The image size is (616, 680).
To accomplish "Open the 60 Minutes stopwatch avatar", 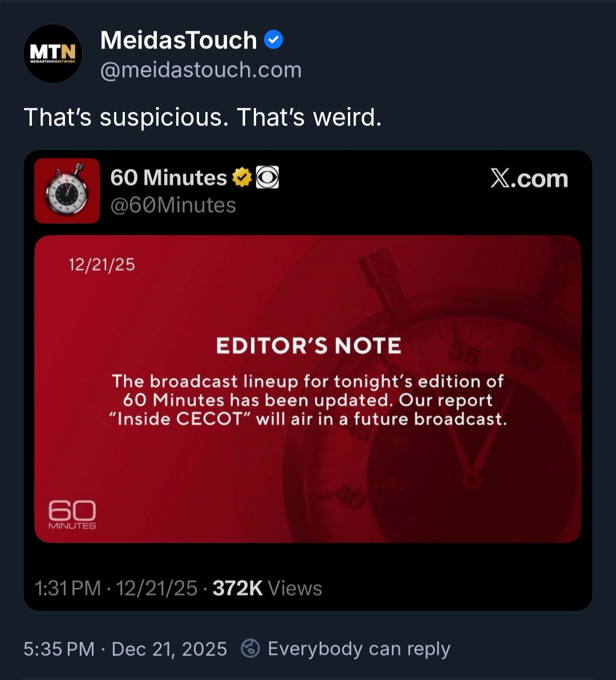I will tap(67, 191).
